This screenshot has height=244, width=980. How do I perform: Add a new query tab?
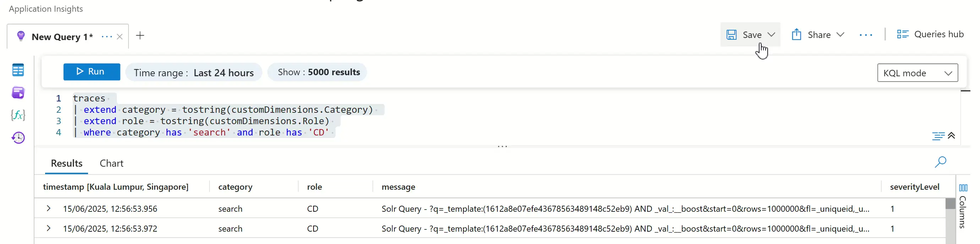(140, 35)
